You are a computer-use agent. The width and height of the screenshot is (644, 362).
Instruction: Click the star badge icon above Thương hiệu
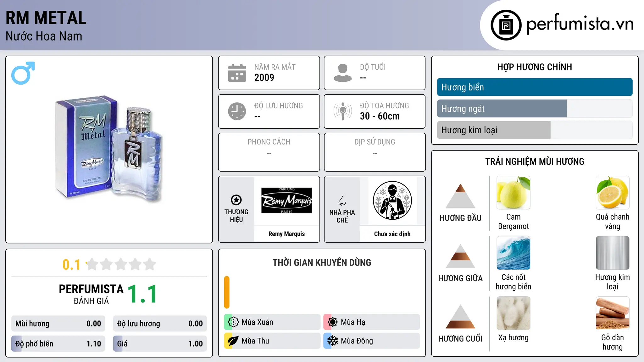236,200
